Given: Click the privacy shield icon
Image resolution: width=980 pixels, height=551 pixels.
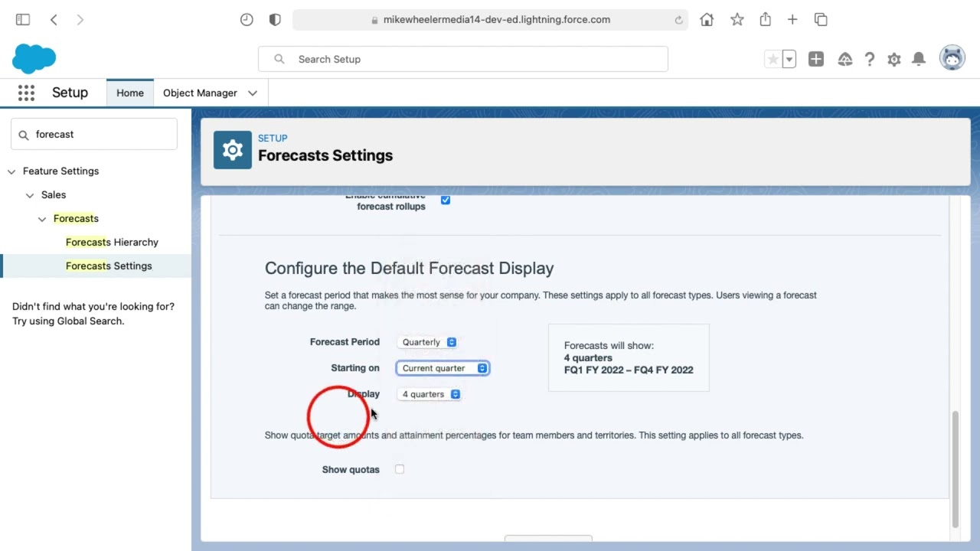Looking at the screenshot, I should coord(275,20).
